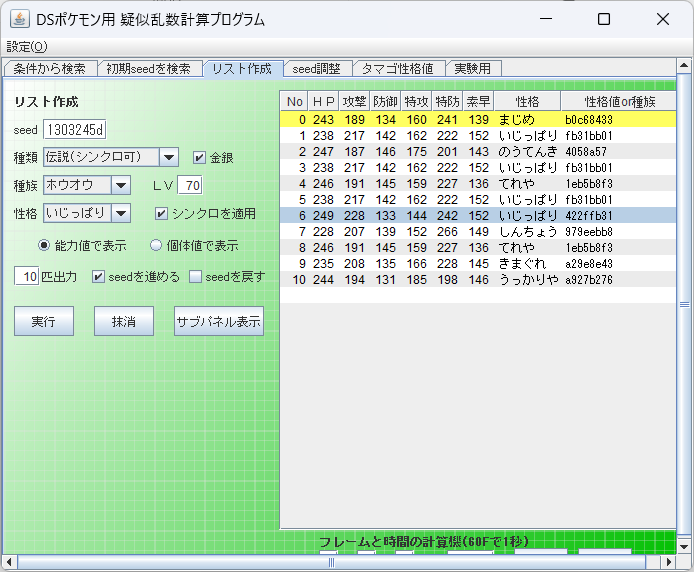Click the LV input field showing 70
This screenshot has width=694, height=572.
[x=190, y=185]
